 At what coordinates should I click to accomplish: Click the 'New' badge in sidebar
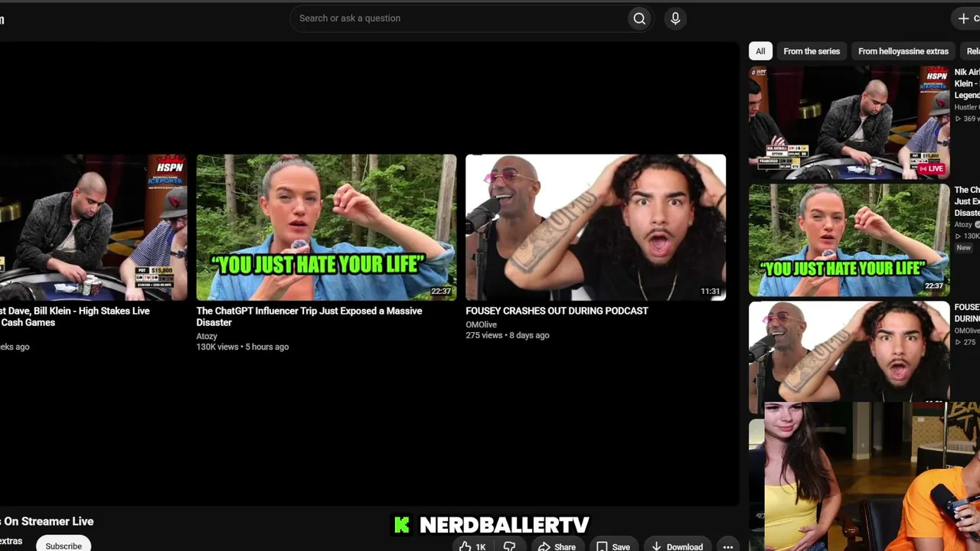tap(963, 248)
